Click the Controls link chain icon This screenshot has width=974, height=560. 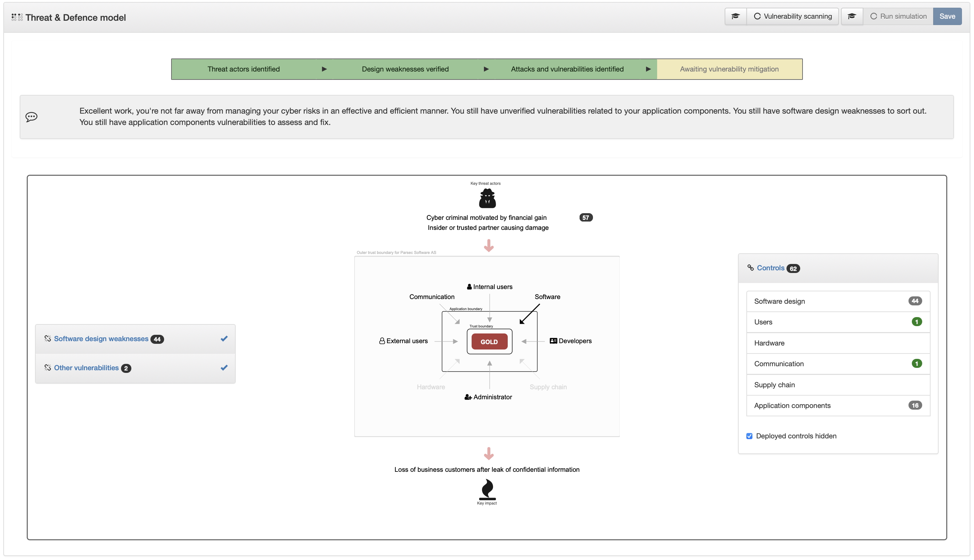coord(750,268)
